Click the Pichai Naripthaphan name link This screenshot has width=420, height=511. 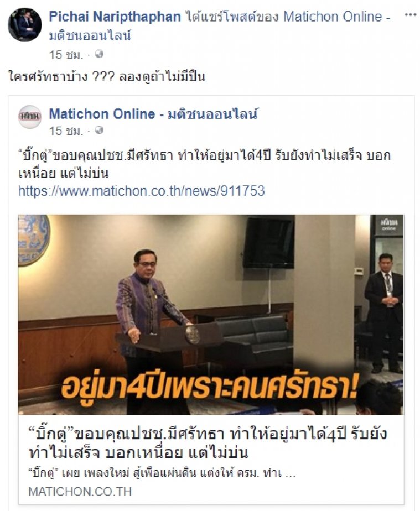115,17
